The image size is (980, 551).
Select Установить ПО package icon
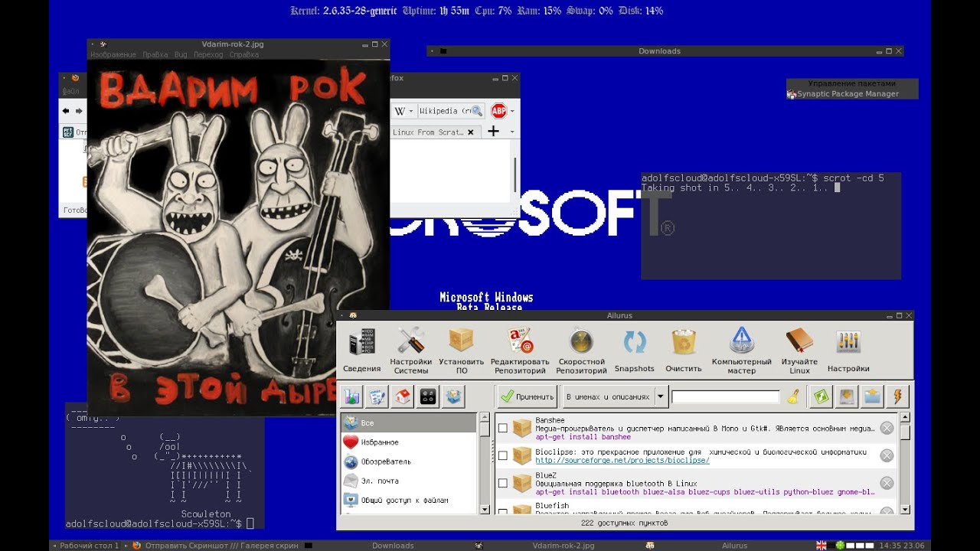461,350
